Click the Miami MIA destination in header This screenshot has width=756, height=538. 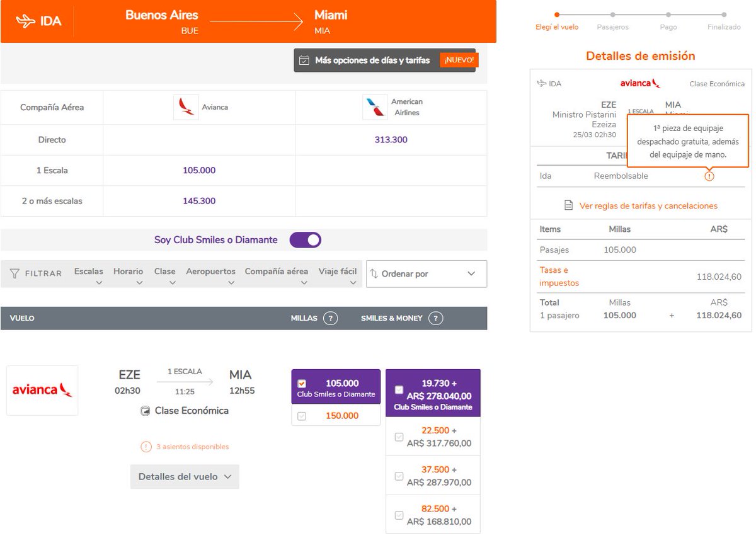pyautogui.click(x=331, y=21)
